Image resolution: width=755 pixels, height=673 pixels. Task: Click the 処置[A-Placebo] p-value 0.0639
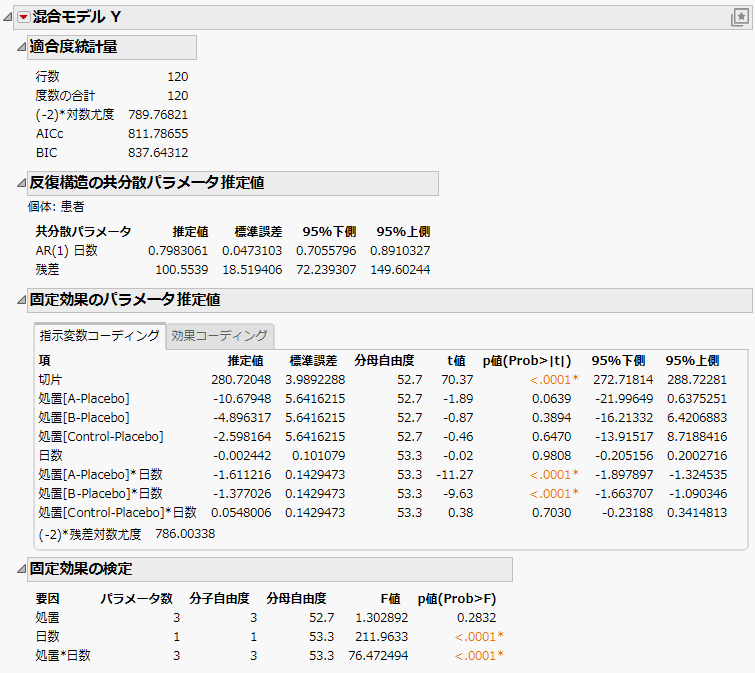551,399
